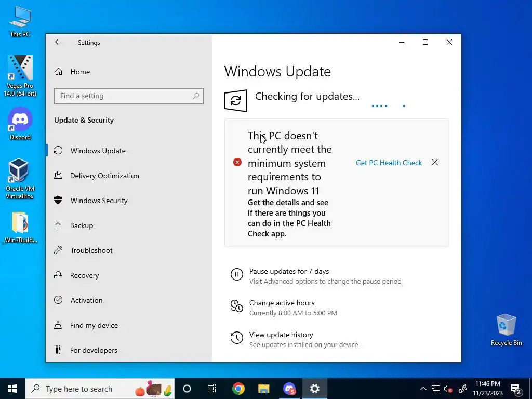Click the muted volume tray icon
Screen dimensions: 532x399
pos(448,389)
